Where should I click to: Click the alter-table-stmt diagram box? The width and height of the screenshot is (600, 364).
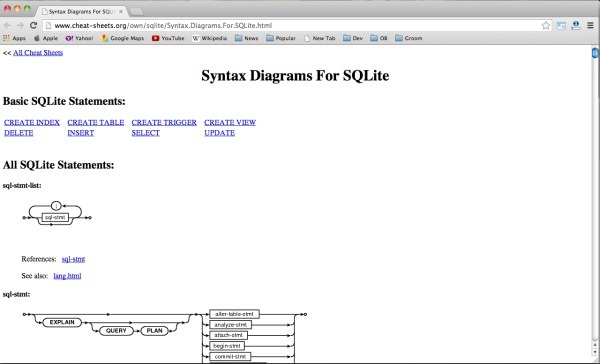(234, 314)
